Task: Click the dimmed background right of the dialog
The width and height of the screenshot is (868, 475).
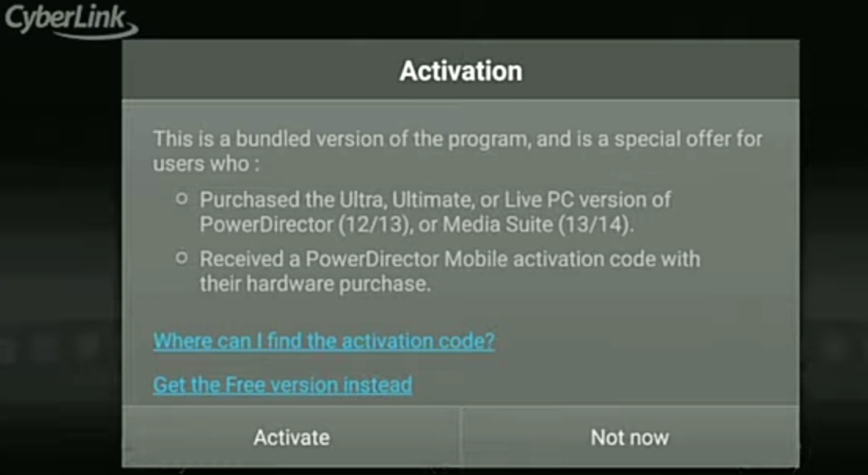Action: click(833, 249)
